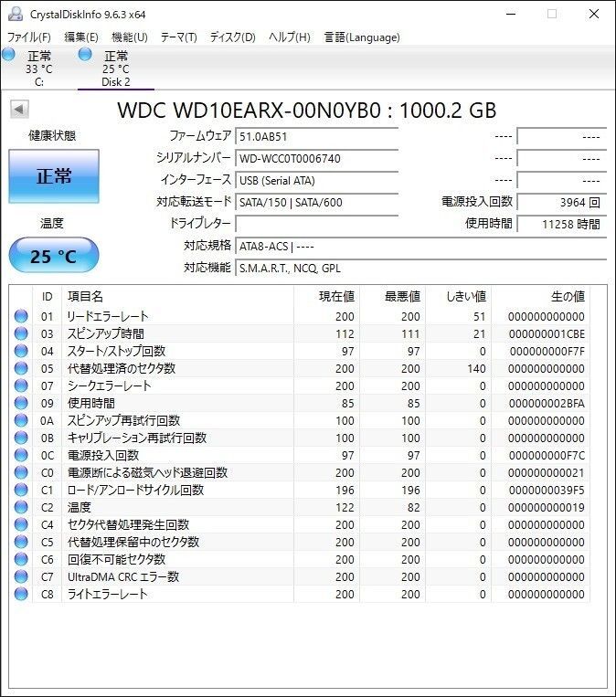Click status orb for ID C0 row

click(x=21, y=472)
